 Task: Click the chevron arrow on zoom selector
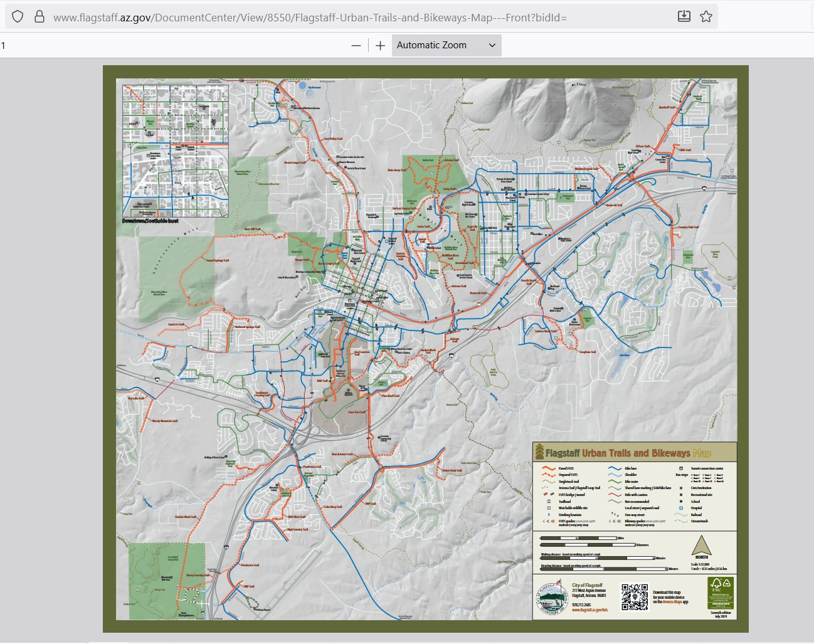coord(492,45)
